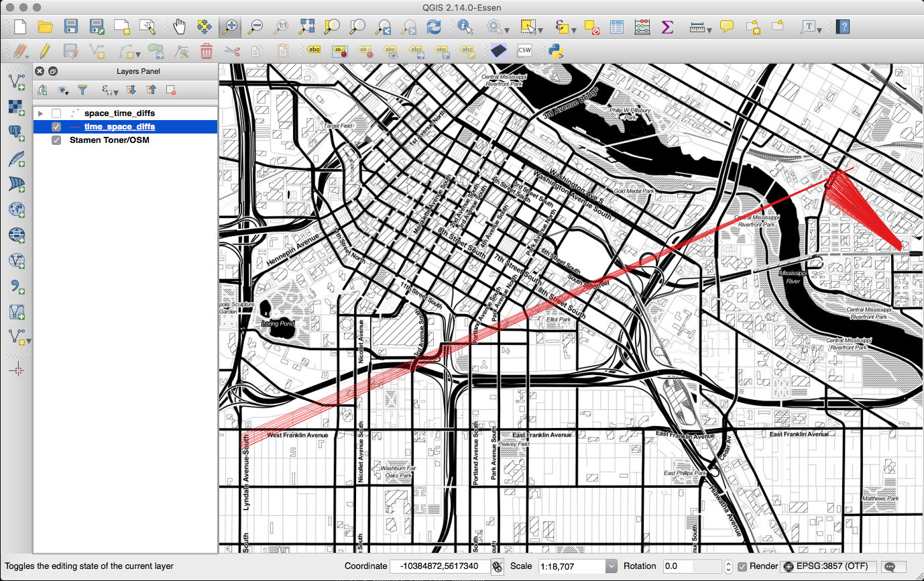
Task: Uncheck the Render checkbox in status bar
Action: (x=742, y=566)
